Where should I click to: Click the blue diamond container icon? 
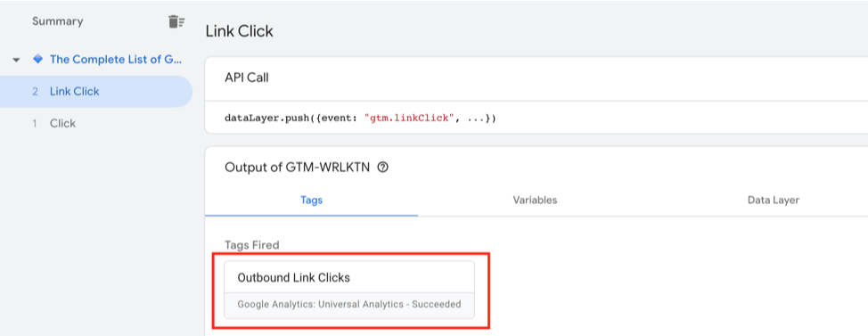click(37, 59)
